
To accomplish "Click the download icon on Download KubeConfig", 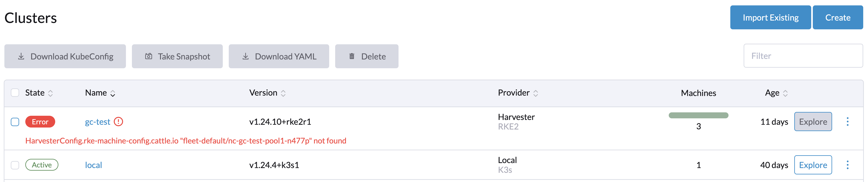I will 21,56.
